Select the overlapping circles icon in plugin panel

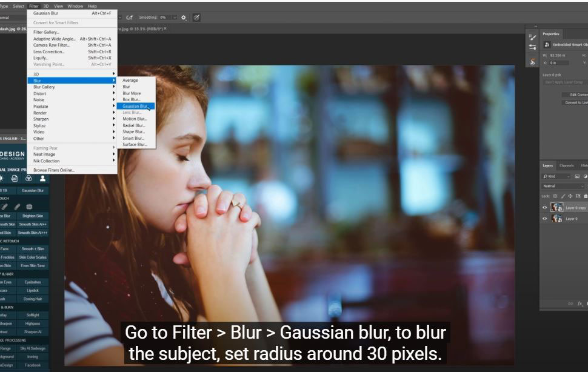(28, 179)
